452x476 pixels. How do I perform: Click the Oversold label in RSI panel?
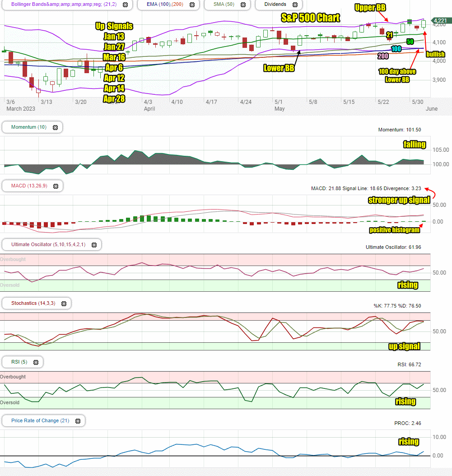tap(10, 402)
